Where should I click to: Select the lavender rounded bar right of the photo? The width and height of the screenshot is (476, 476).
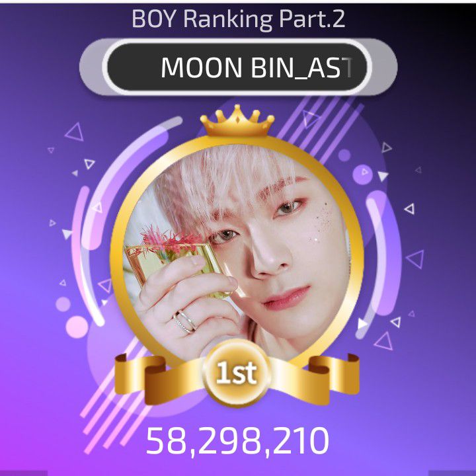377,253
